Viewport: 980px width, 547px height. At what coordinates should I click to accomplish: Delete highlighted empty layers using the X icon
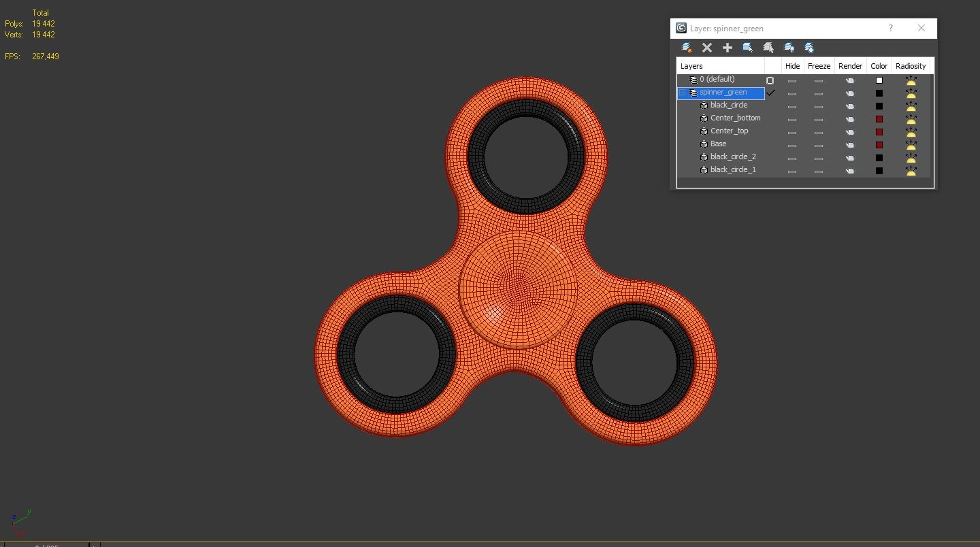pyautogui.click(x=706, y=48)
